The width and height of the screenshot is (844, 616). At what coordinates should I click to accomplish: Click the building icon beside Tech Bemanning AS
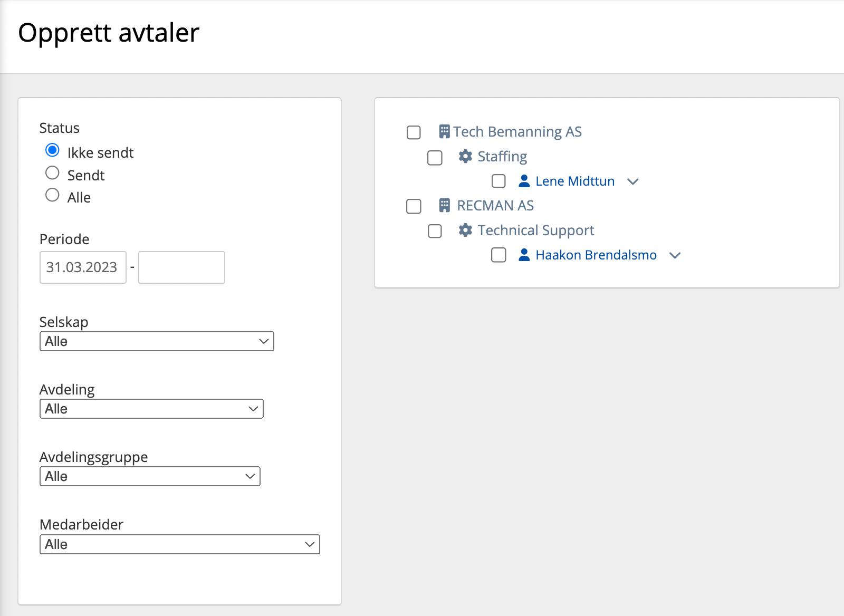click(444, 131)
